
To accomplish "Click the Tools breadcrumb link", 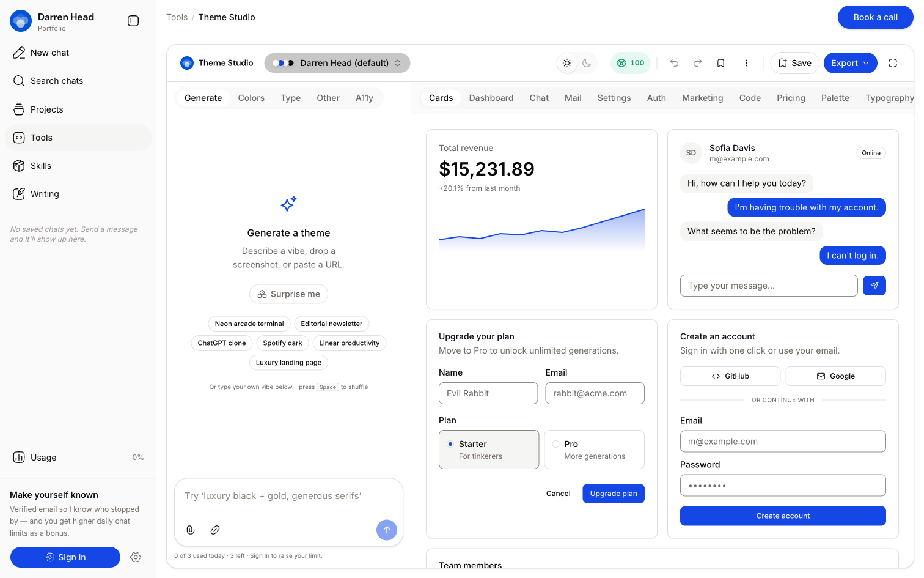I will [x=177, y=17].
